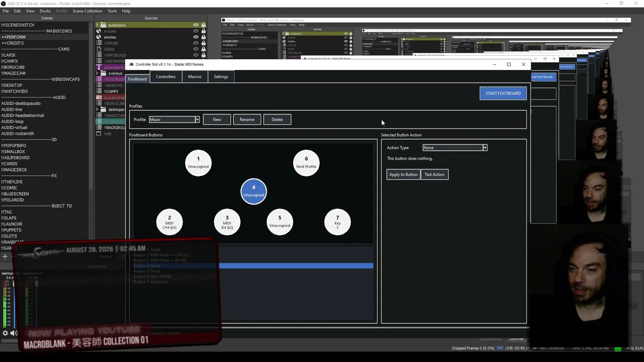
Task: Click the globe icon beside emotes source
Action: pos(99,37)
